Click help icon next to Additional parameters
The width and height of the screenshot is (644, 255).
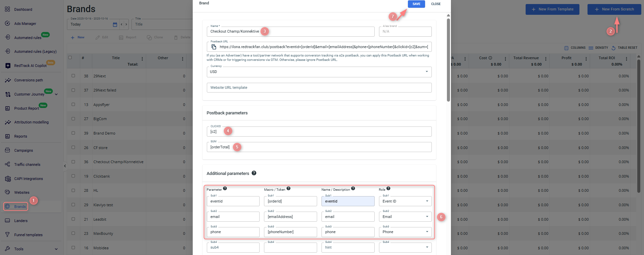click(x=254, y=173)
